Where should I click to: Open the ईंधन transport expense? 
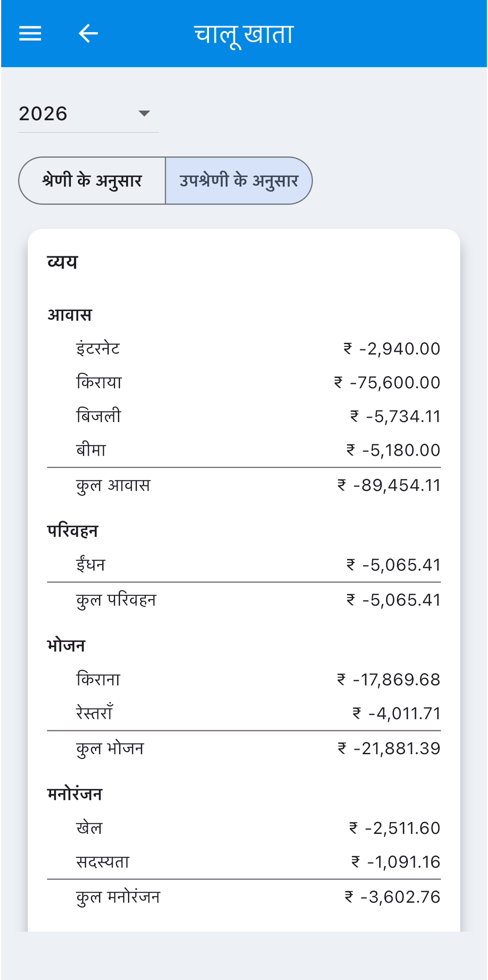[244, 565]
